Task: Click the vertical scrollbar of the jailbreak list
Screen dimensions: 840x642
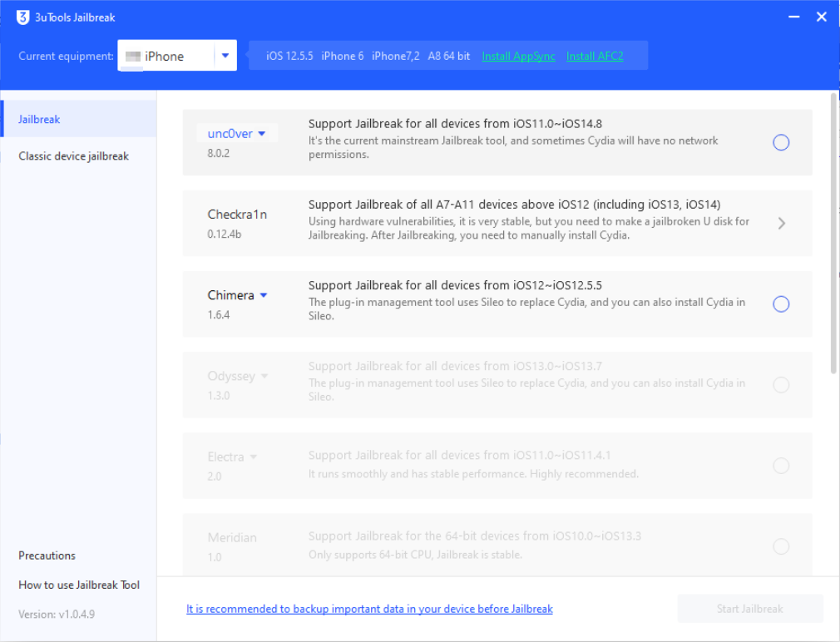Action: 833,233
